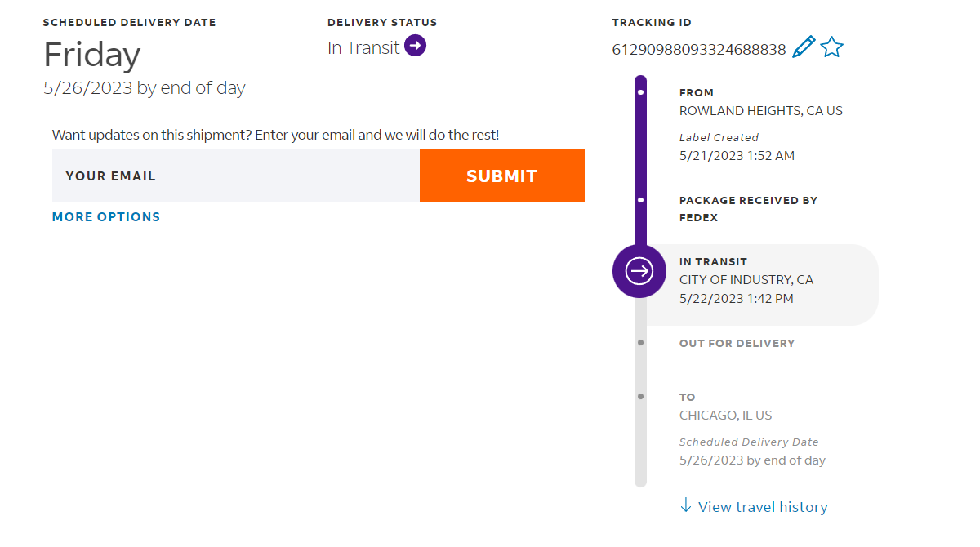Image resolution: width=980 pixels, height=547 pixels.
Task: Open the MORE OPTIONS link
Action: click(x=106, y=217)
